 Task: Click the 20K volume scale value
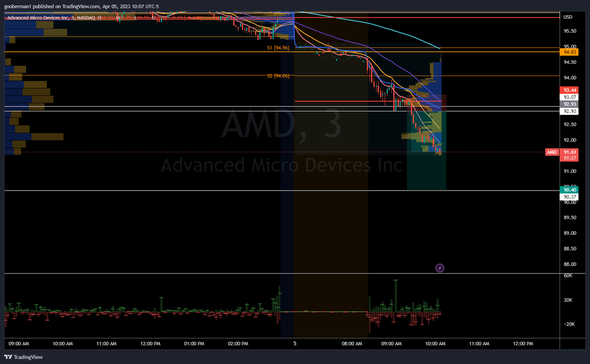(567, 300)
